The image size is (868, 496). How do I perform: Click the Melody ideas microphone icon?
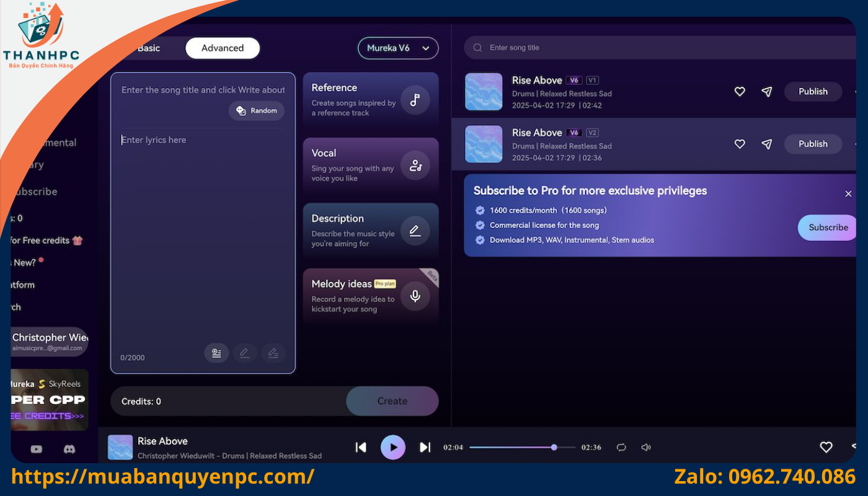pyautogui.click(x=415, y=296)
